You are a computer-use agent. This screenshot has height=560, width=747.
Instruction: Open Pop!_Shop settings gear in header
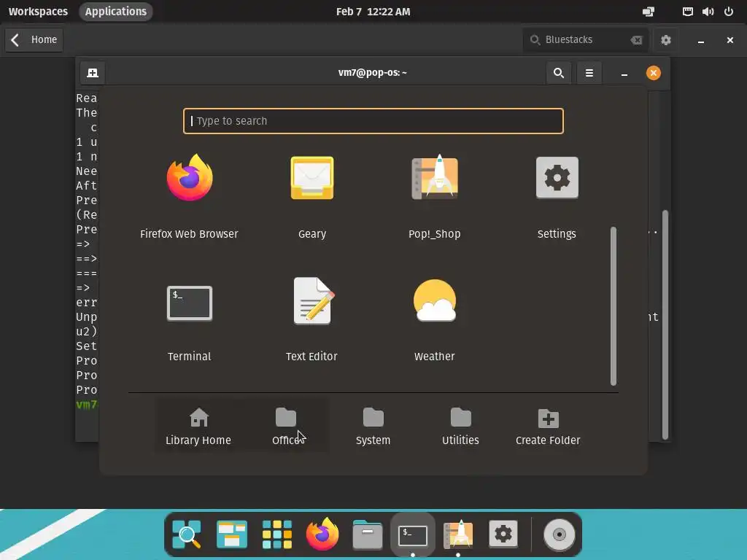pyautogui.click(x=665, y=40)
